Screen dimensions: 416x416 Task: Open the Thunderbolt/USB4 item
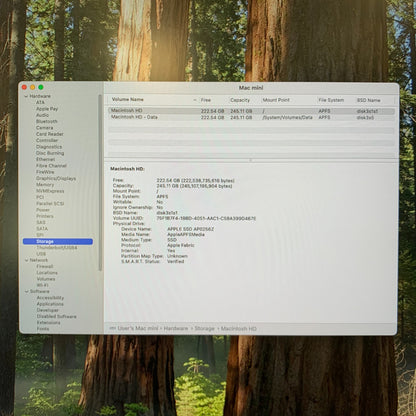click(x=57, y=248)
